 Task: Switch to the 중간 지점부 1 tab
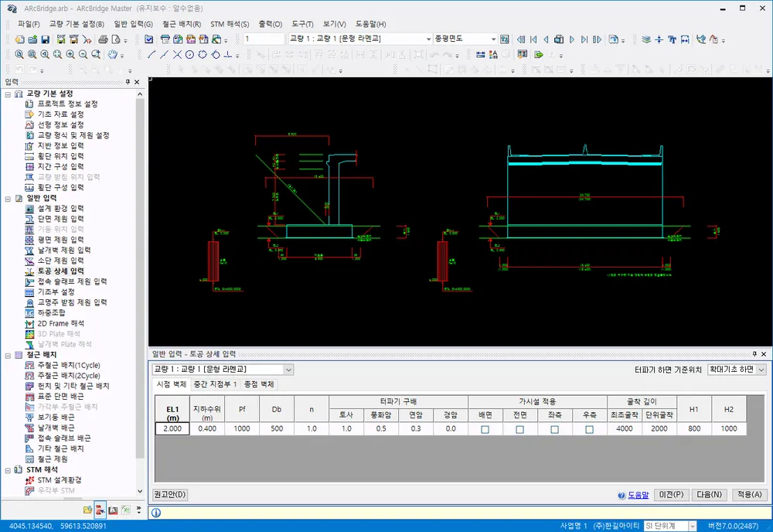click(215, 384)
